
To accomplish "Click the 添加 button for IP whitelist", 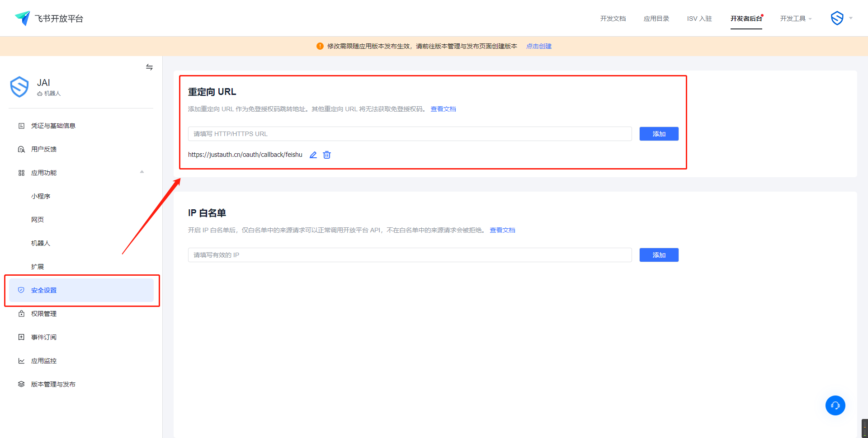I will point(659,255).
